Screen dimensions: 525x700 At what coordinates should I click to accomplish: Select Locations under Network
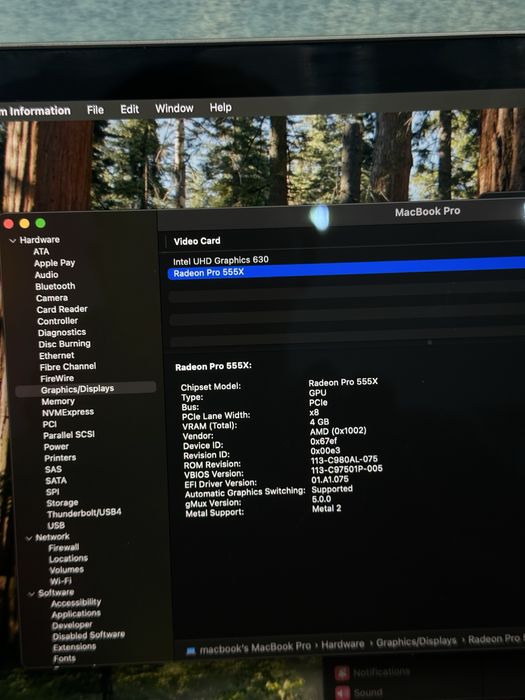coord(68,559)
